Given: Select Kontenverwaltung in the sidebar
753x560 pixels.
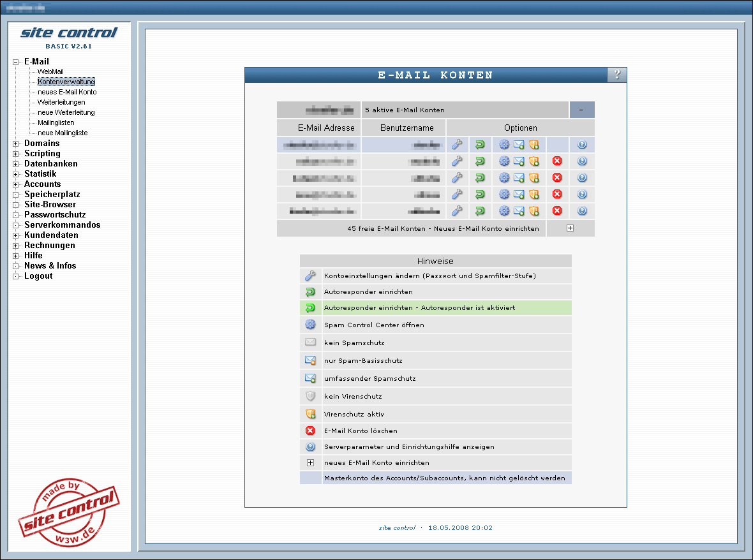Looking at the screenshot, I should tap(66, 82).
